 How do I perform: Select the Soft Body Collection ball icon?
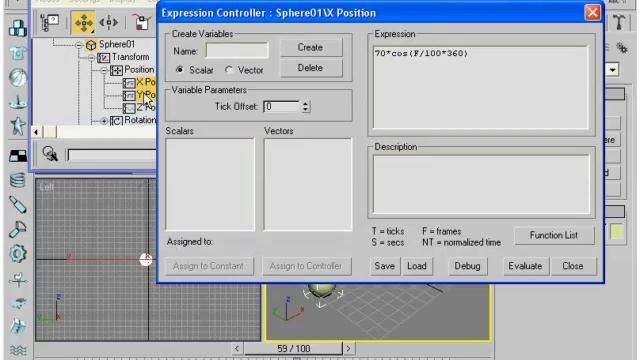click(x=18, y=78)
